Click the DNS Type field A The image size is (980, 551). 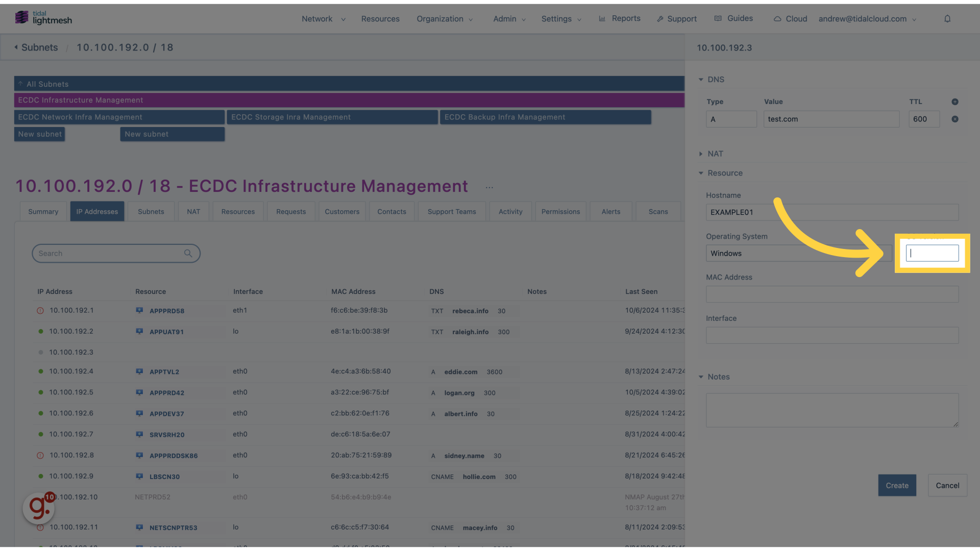pyautogui.click(x=731, y=119)
